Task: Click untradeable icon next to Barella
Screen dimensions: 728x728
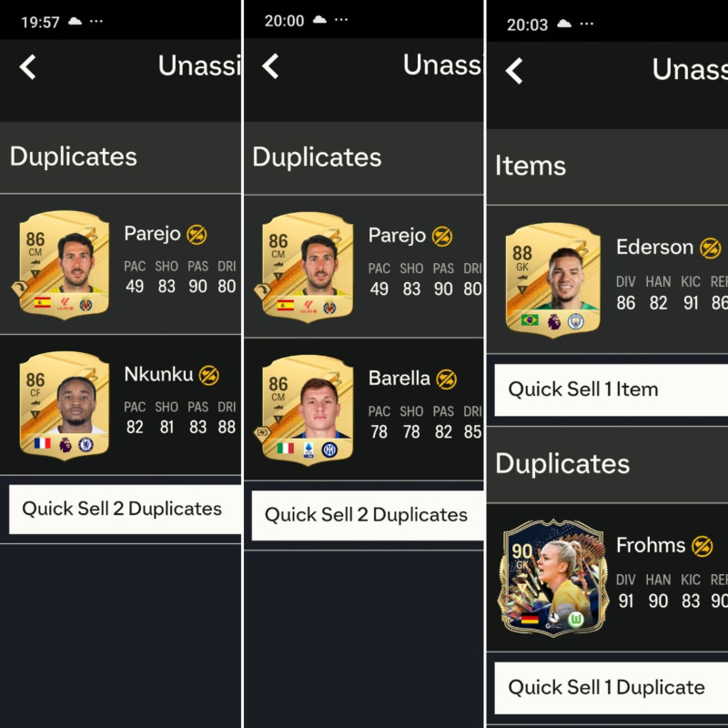Action: [x=447, y=379]
